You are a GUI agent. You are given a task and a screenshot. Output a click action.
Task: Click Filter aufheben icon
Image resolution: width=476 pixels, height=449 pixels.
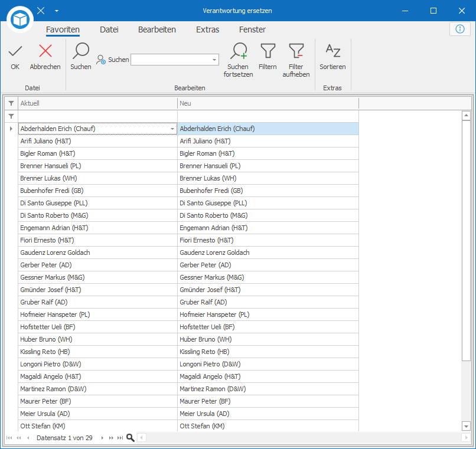296,51
